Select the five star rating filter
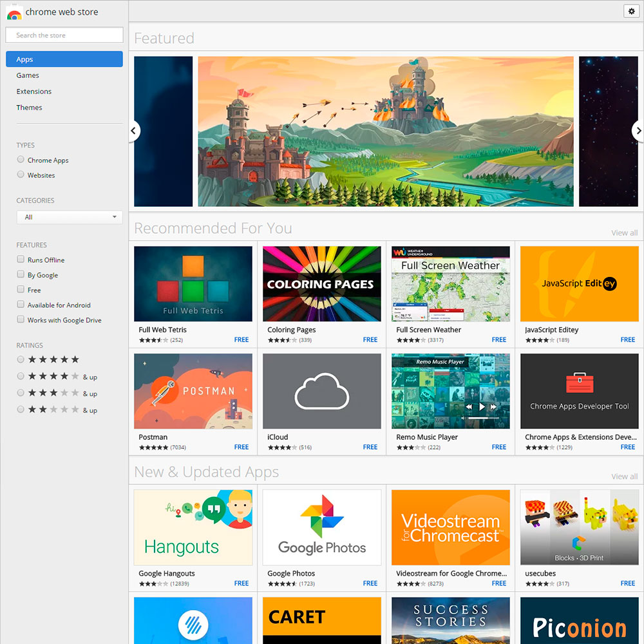 click(21, 360)
